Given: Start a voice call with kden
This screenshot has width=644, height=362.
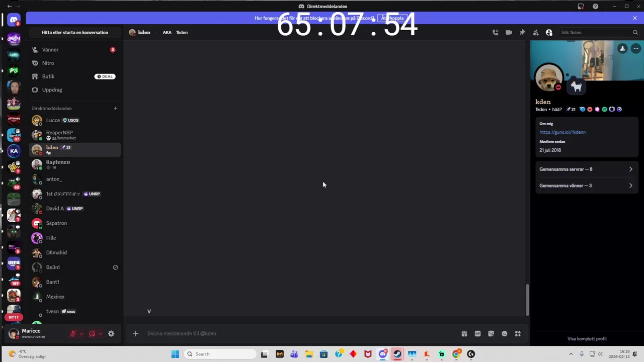Looking at the screenshot, I should 496,32.
